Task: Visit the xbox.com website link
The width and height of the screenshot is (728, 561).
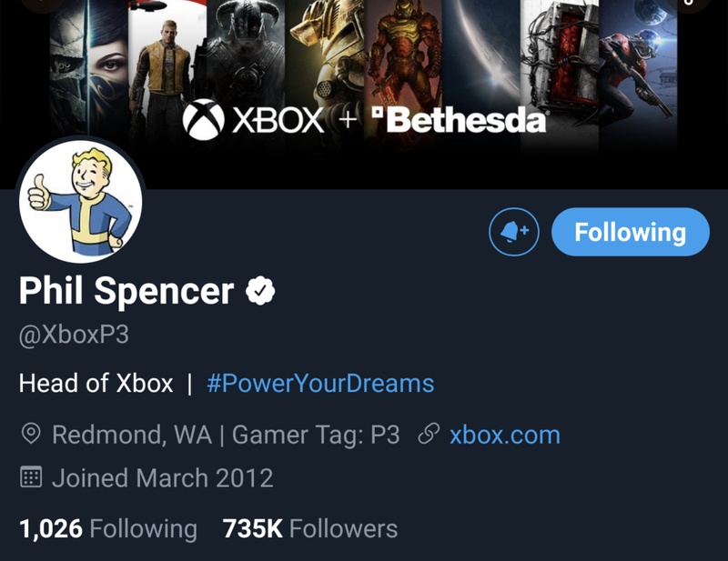Action: (x=505, y=435)
